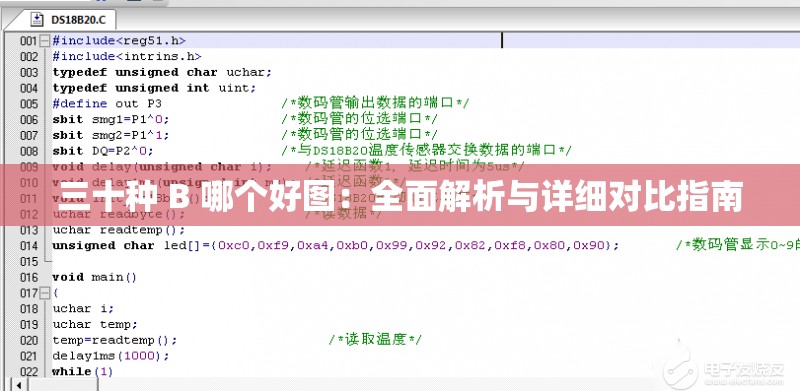800x391 pixels.
Task: Click the while(1) statement
Action: click(x=83, y=372)
